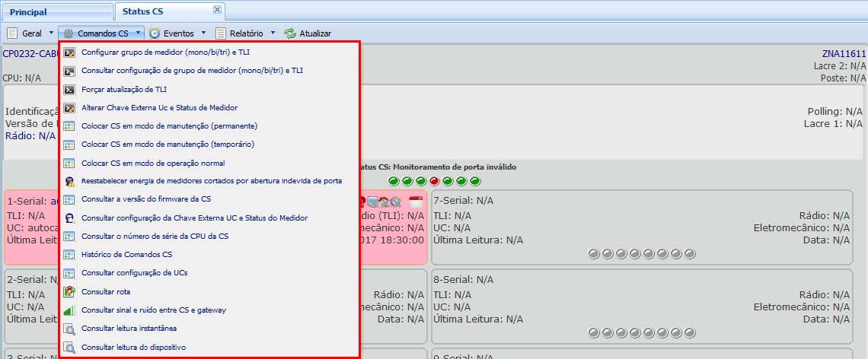Expand the Geral dropdown arrow
Screen dimensions: 868x359
(x=51, y=33)
